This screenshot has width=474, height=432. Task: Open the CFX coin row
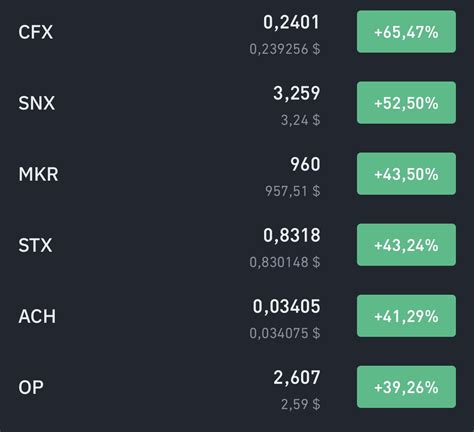237,32
